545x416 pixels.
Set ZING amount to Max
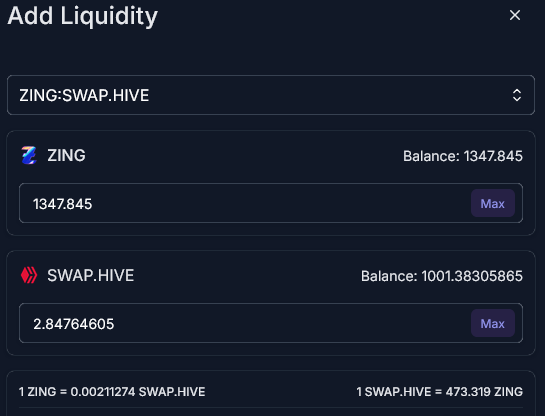493,203
